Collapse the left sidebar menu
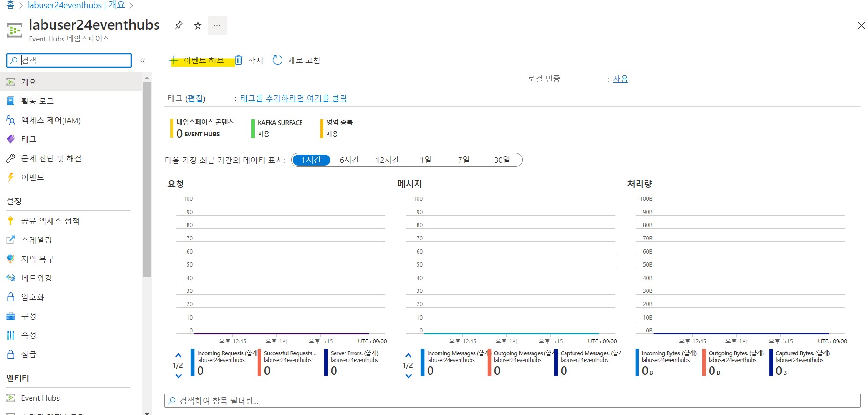 143,61
